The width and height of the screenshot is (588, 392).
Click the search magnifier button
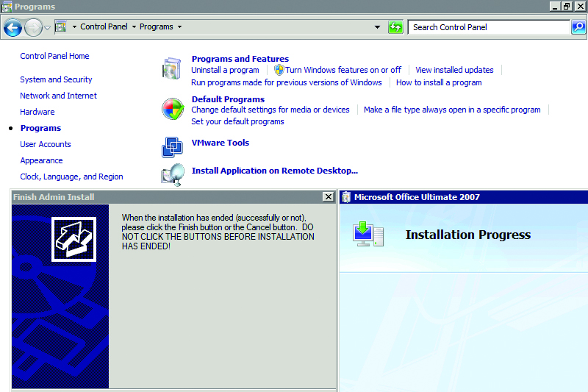coord(578,27)
